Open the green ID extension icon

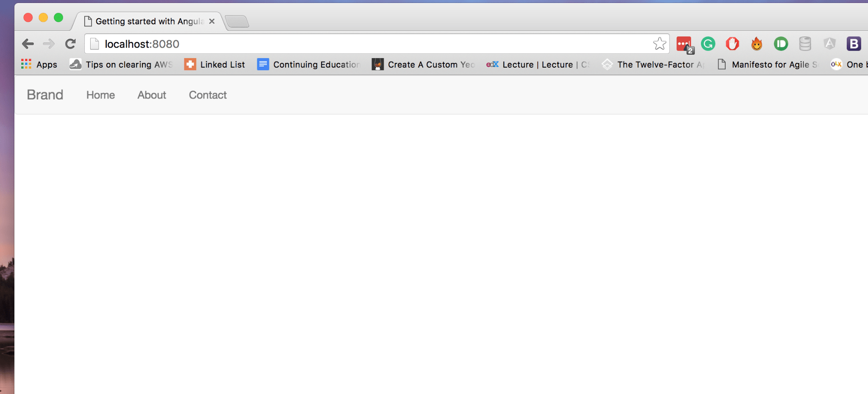(781, 43)
